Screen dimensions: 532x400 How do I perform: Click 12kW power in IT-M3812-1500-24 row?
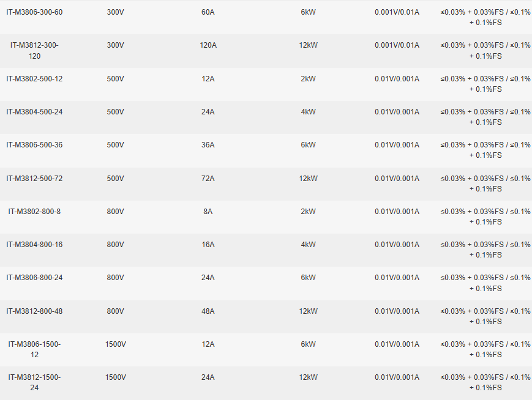pos(308,377)
